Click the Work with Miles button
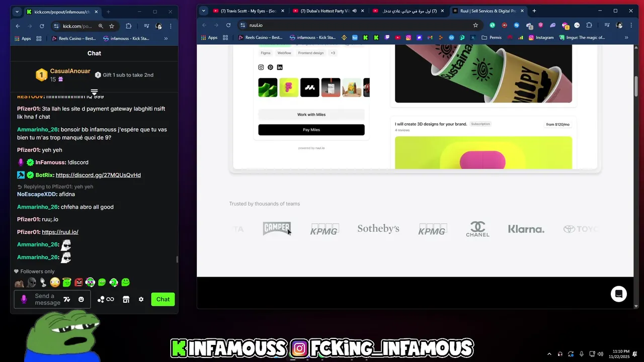Image resolution: width=644 pixels, height=362 pixels. tap(311, 115)
